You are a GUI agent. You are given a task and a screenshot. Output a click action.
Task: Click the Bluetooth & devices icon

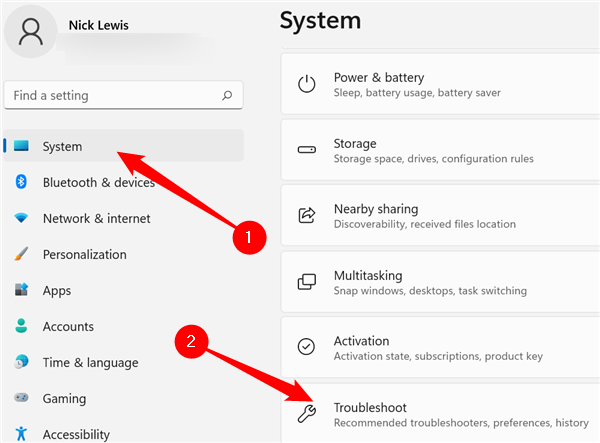(x=21, y=182)
